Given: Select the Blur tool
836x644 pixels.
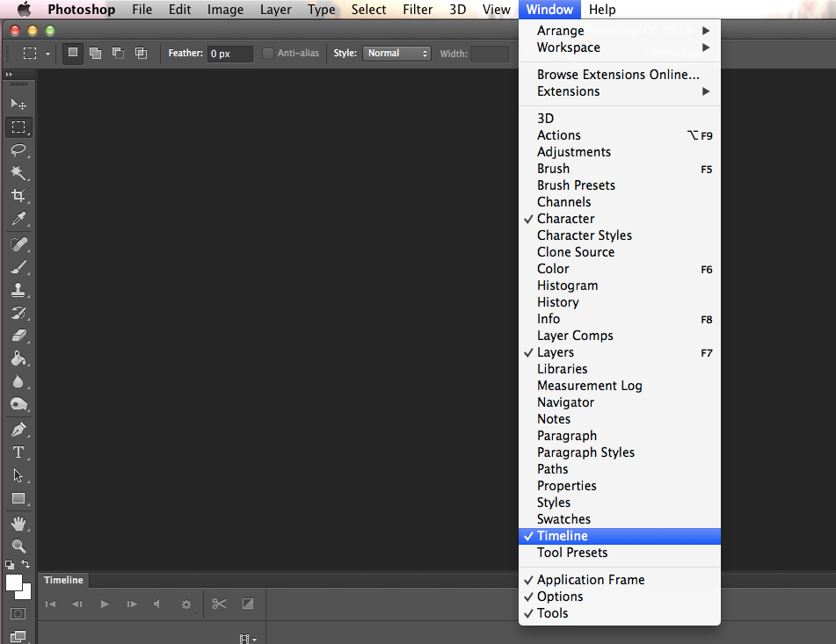Looking at the screenshot, I should (x=18, y=381).
